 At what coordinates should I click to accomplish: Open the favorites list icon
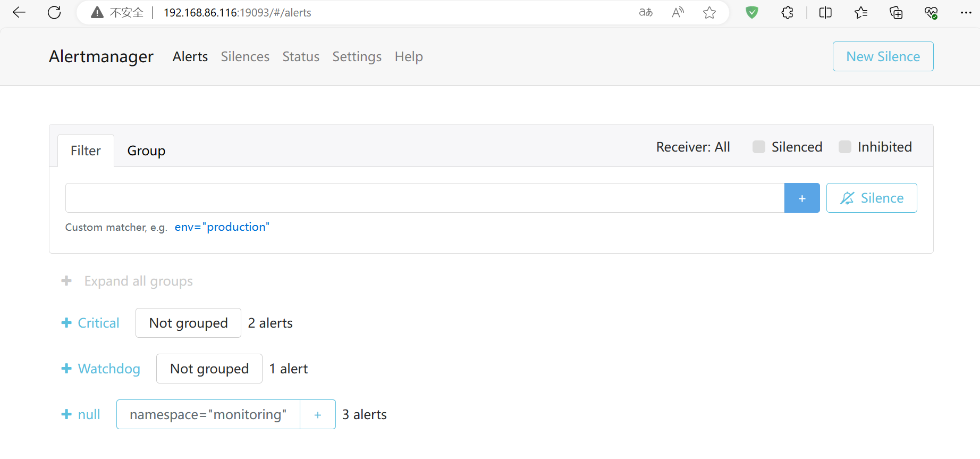pyautogui.click(x=861, y=13)
